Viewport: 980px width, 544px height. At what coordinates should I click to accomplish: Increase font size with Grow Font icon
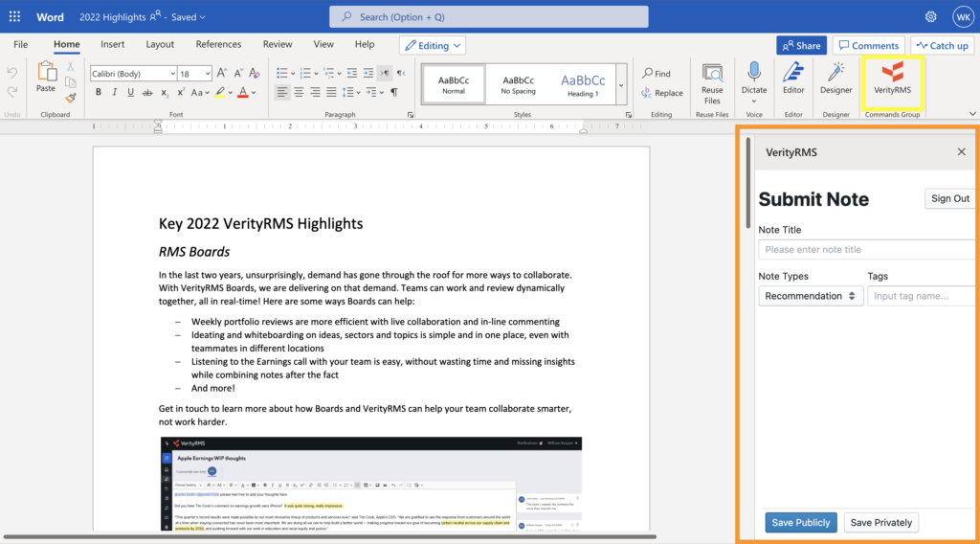222,73
